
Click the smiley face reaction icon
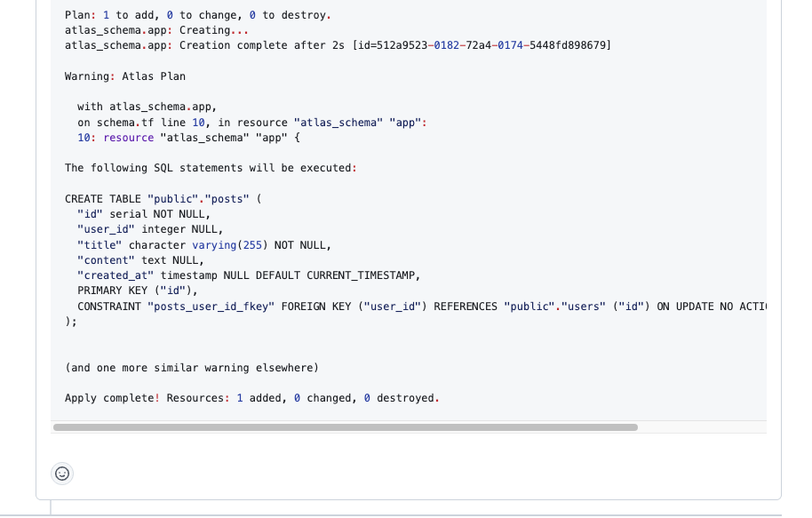(x=62, y=474)
